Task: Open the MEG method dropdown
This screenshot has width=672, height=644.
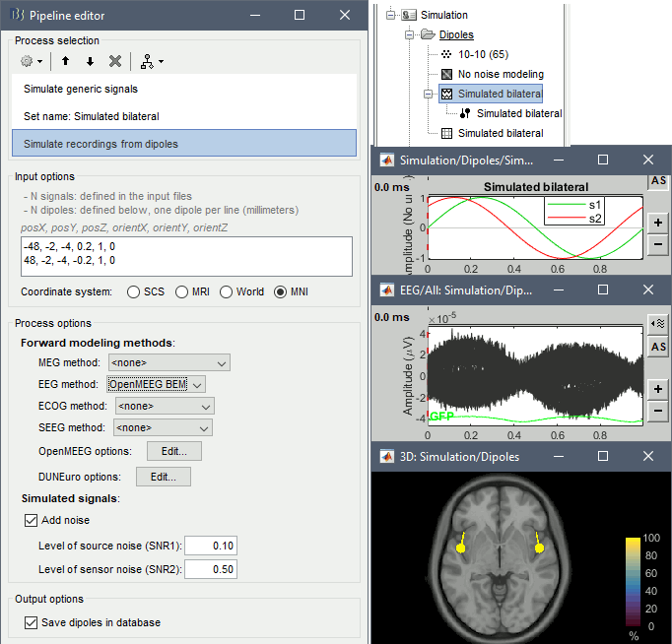Action: tap(169, 362)
